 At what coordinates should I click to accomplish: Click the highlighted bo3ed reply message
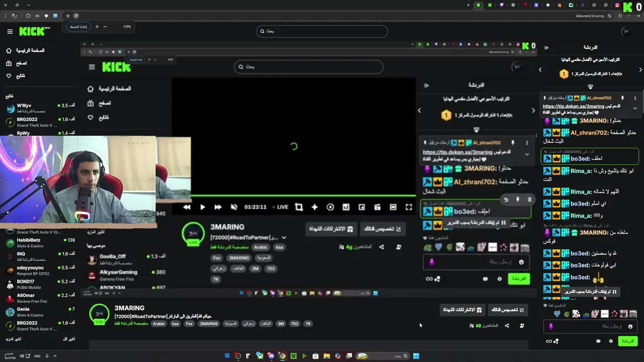[590, 156]
